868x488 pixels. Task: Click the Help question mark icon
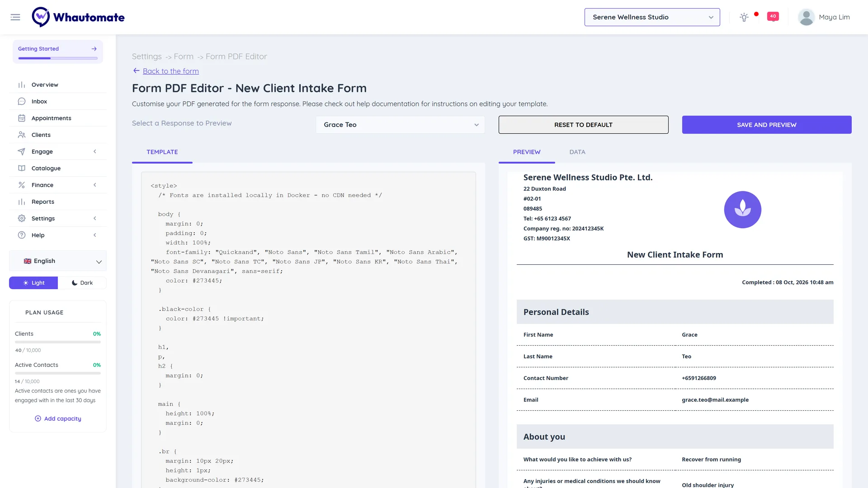(22, 235)
